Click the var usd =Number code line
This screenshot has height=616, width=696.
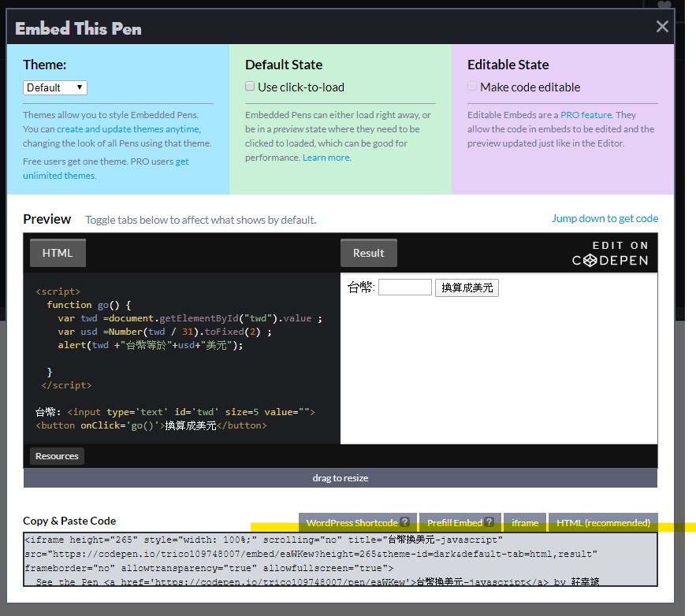[165, 332]
